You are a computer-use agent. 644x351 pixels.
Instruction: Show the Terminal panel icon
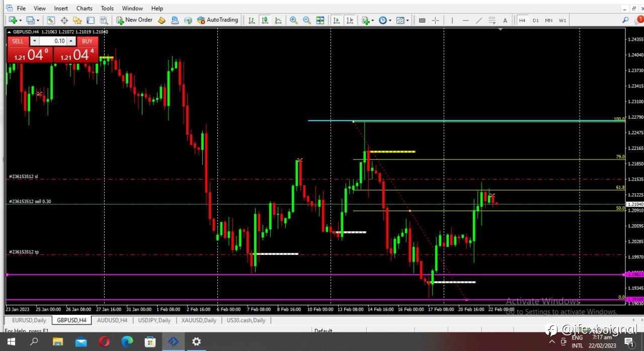click(x=91, y=20)
